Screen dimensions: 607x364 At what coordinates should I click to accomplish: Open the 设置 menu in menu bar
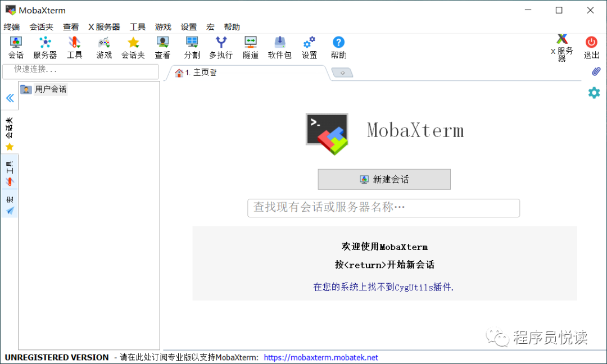tap(189, 27)
